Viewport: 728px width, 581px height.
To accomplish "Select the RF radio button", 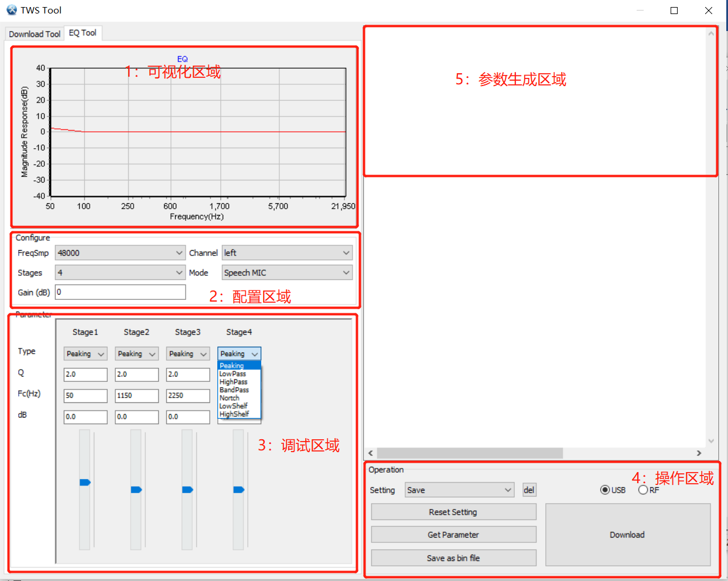I will [643, 490].
